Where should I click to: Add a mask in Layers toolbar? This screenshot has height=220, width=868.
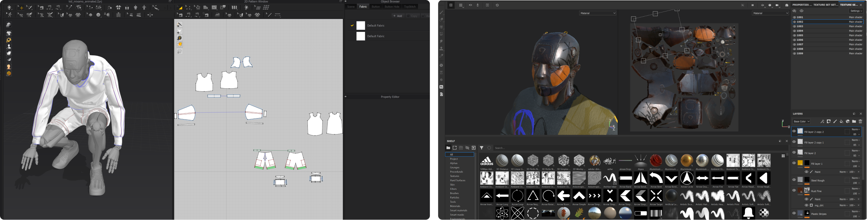coord(829,122)
